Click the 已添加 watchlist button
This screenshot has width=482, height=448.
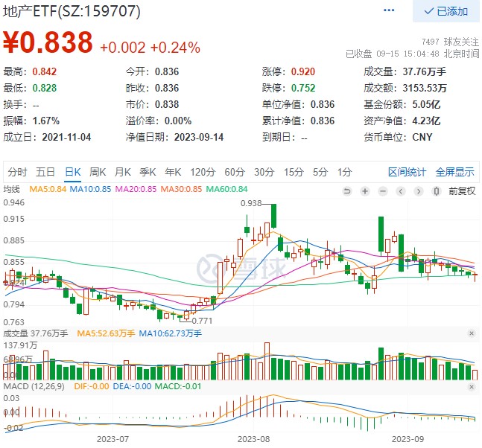446,11
